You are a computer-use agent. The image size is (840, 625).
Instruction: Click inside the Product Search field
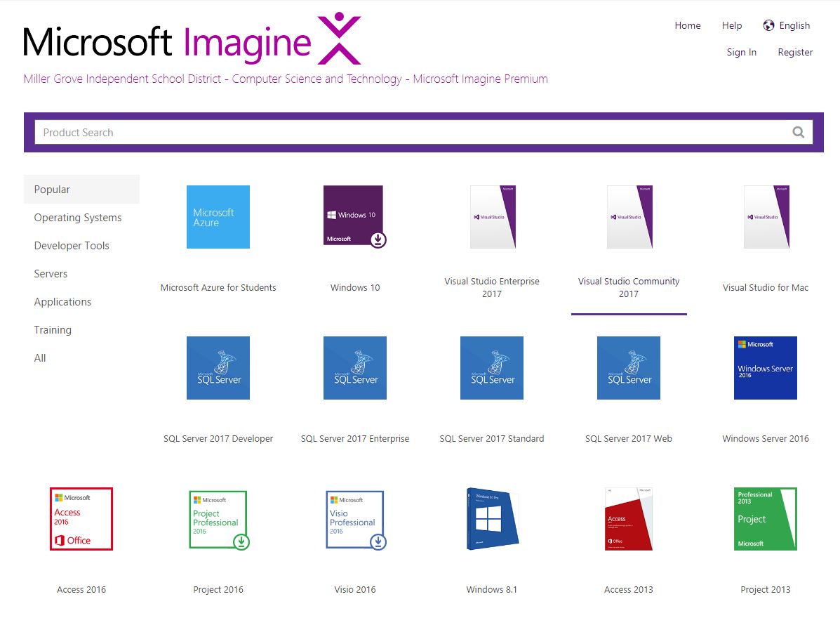pos(423,133)
